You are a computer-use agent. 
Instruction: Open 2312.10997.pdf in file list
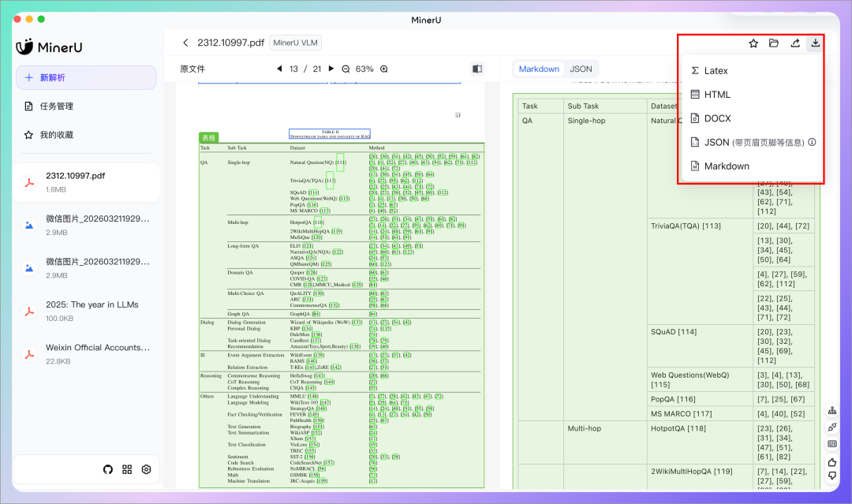pyautogui.click(x=87, y=182)
